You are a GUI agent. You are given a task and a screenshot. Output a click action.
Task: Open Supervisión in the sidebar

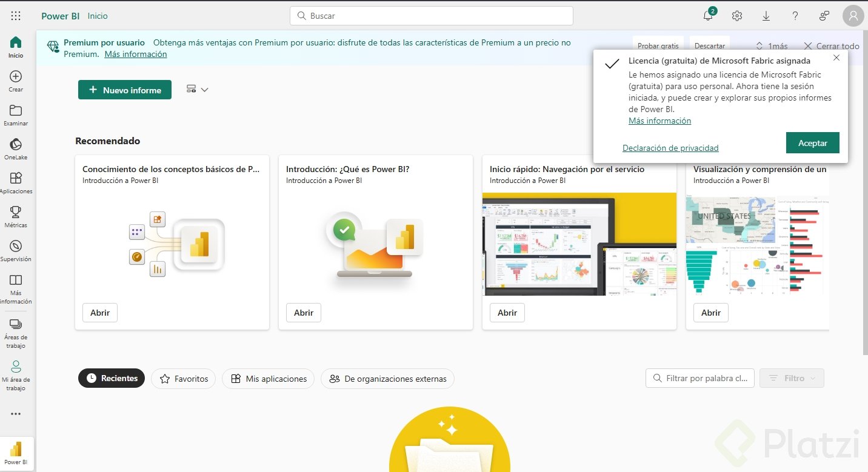[x=16, y=250]
